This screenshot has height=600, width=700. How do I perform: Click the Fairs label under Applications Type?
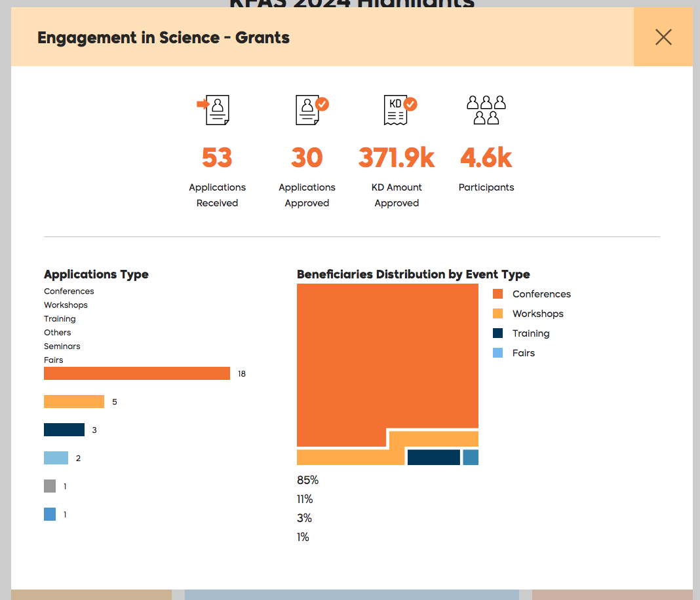point(54,360)
